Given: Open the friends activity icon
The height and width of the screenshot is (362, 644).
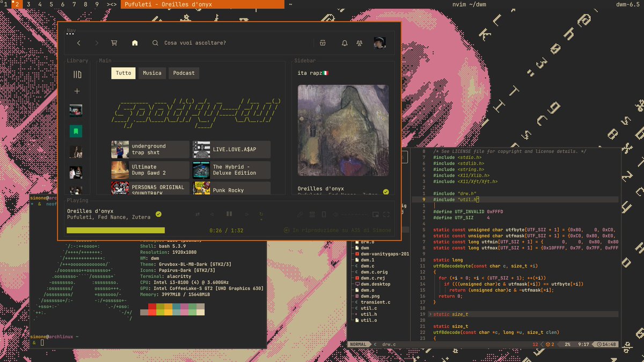Looking at the screenshot, I should [x=359, y=43].
